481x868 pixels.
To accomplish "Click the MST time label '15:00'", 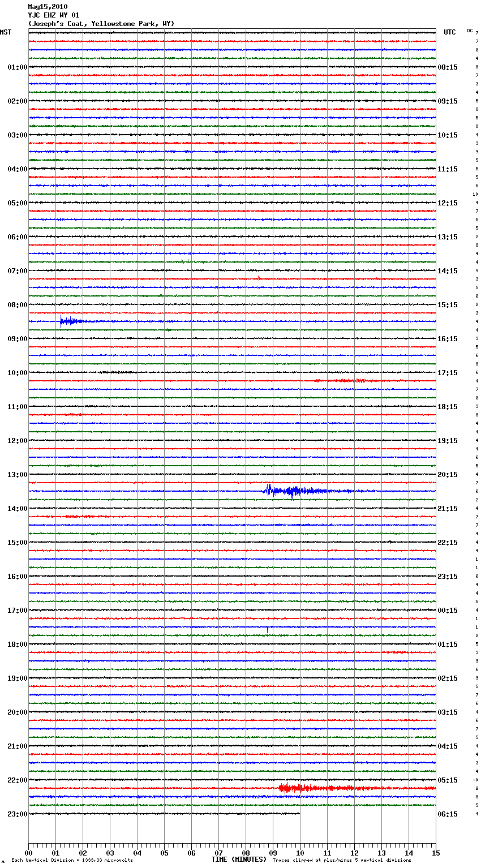I will tap(18, 543).
